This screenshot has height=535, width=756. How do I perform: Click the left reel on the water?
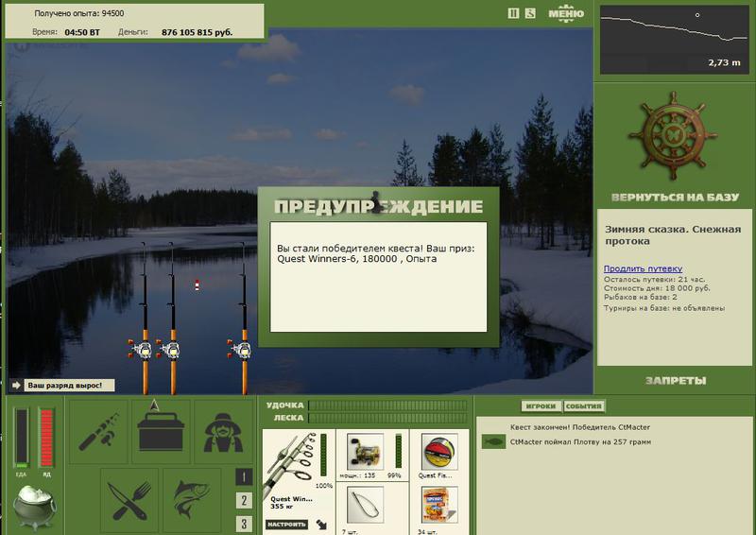pyautogui.click(x=140, y=350)
